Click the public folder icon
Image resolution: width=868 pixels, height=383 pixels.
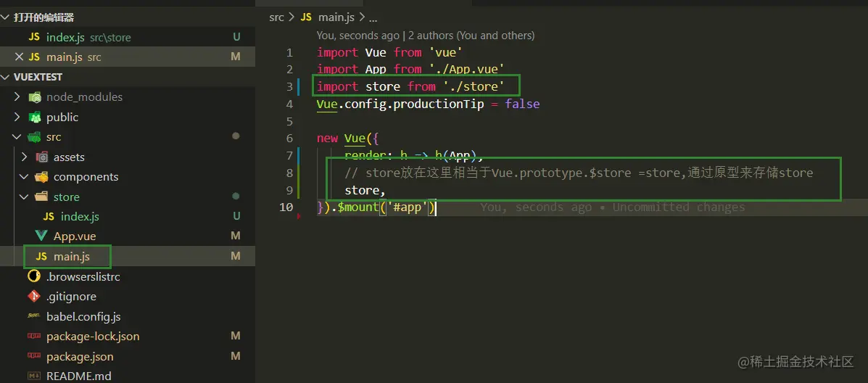(35, 118)
